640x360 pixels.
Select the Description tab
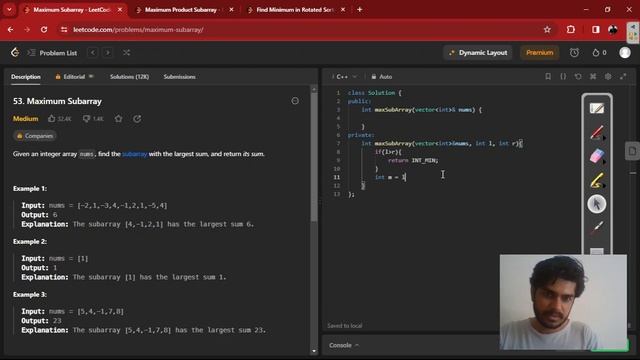26,77
